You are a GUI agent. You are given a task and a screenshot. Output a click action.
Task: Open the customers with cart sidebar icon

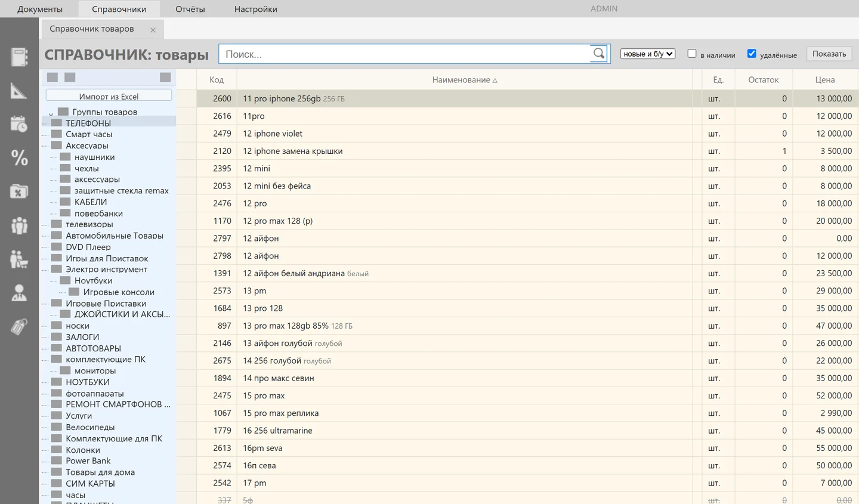tap(19, 259)
